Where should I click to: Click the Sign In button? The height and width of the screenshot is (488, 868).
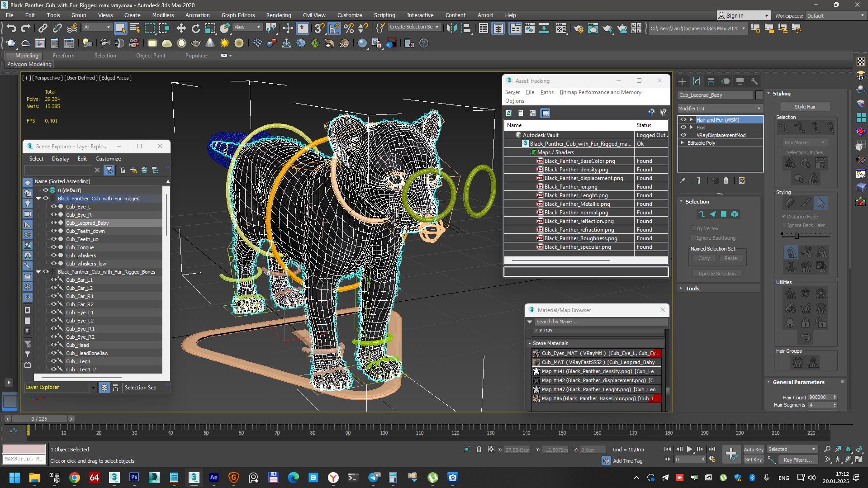point(744,15)
